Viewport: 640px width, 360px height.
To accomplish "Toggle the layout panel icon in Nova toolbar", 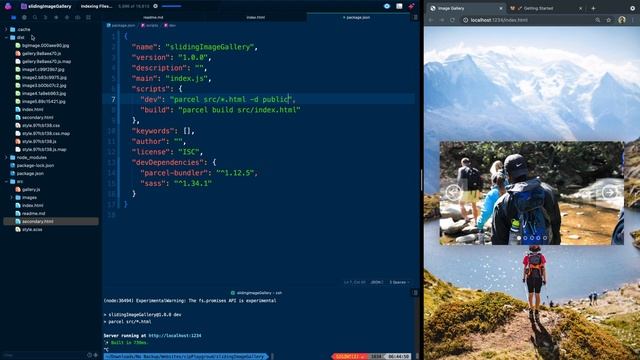I will coord(399,6).
